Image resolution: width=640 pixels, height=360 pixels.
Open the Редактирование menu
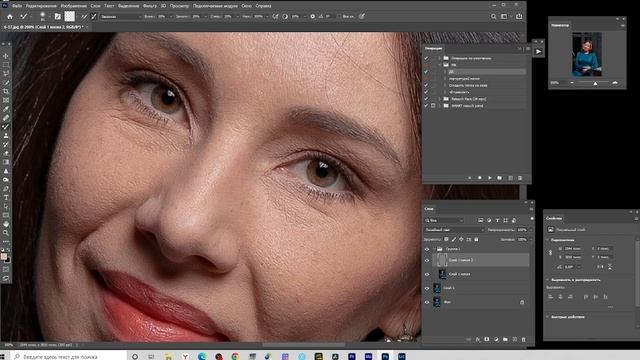[x=41, y=6]
